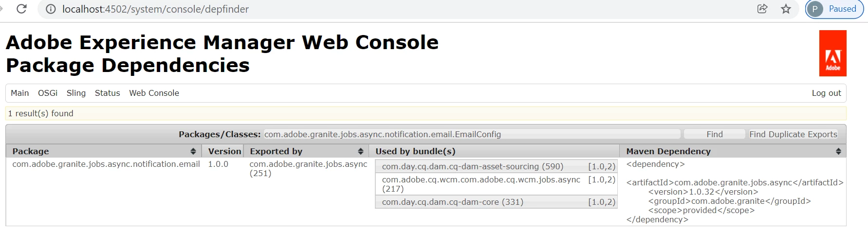Open exporting bundle com.adobe.granite.jobs.async (251)
This screenshot has width=868, height=251.
[308, 169]
